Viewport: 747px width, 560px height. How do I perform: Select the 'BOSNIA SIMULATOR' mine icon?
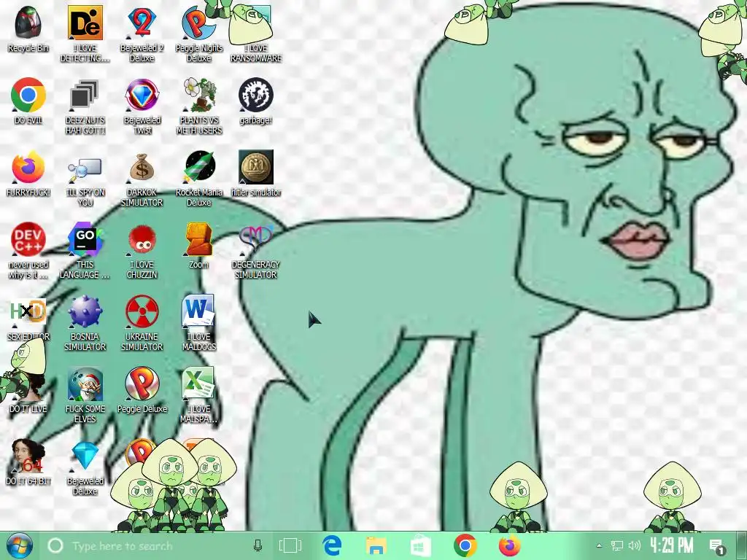pyautogui.click(x=85, y=312)
